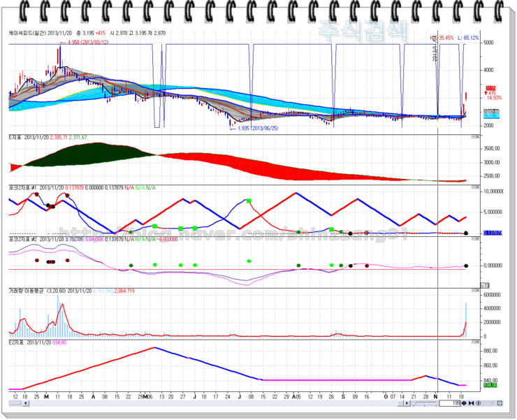Minimize the 포크2지표 #1 panel
517x420 pixels.
[x=474, y=187]
